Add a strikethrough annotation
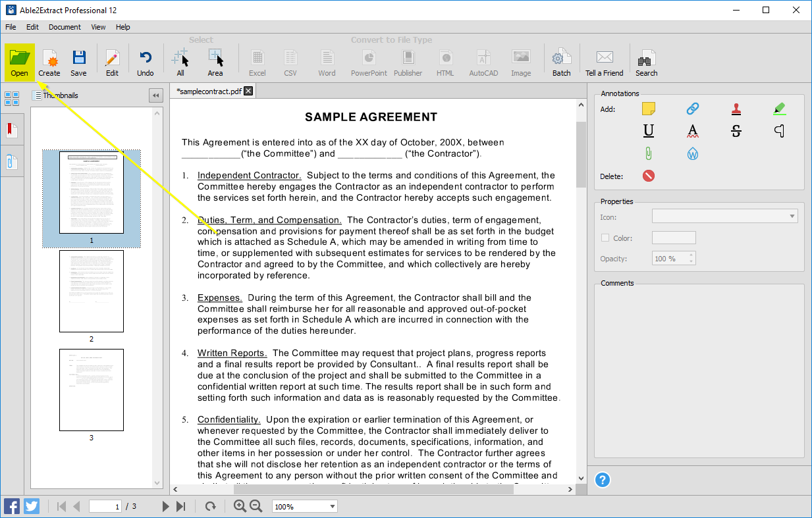Viewport: 812px width, 518px height. pos(736,131)
